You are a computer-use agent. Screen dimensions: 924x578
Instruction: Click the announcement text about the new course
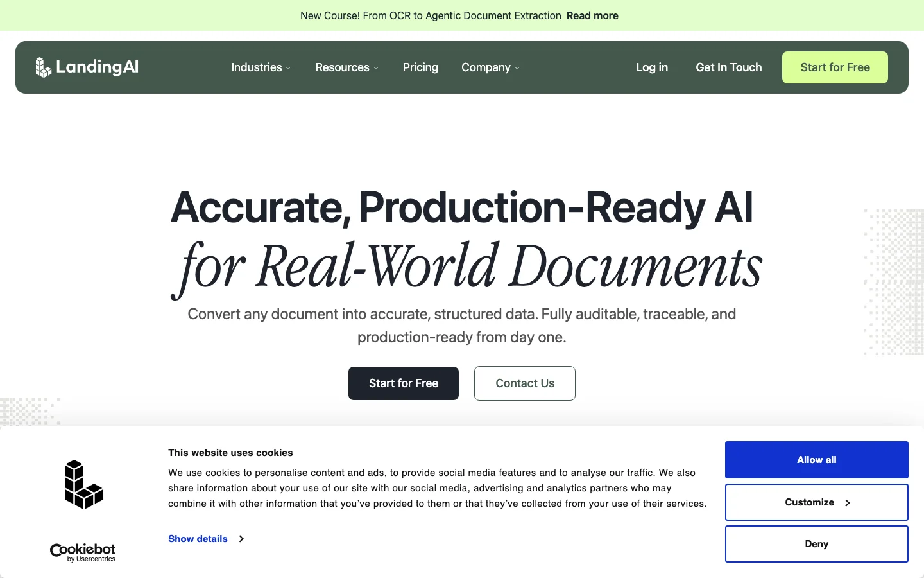431,15
